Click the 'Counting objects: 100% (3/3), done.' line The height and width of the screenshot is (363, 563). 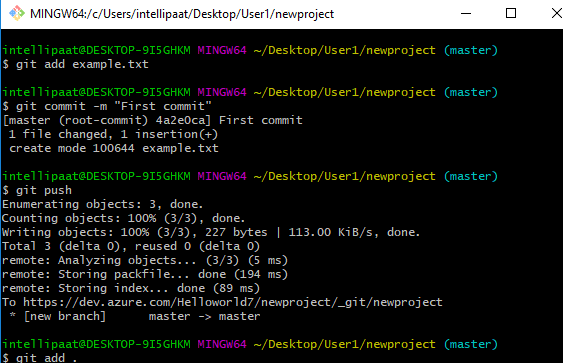[x=124, y=218]
